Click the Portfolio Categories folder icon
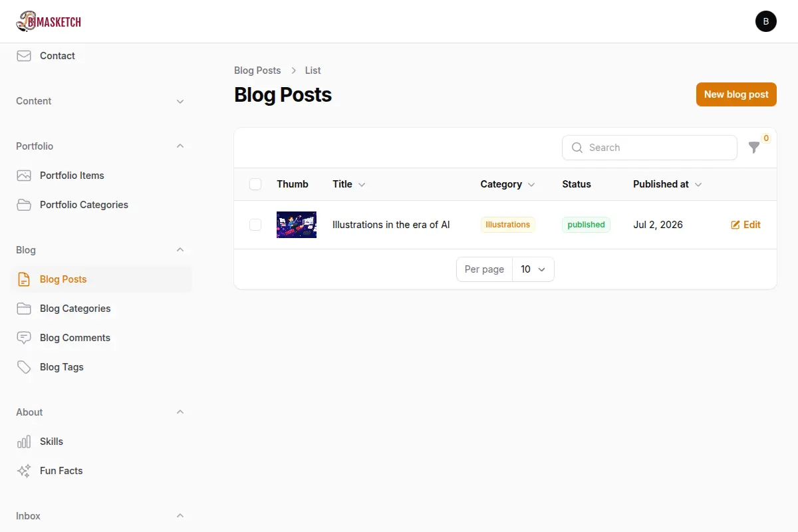Image resolution: width=798 pixels, height=532 pixels. click(24, 205)
